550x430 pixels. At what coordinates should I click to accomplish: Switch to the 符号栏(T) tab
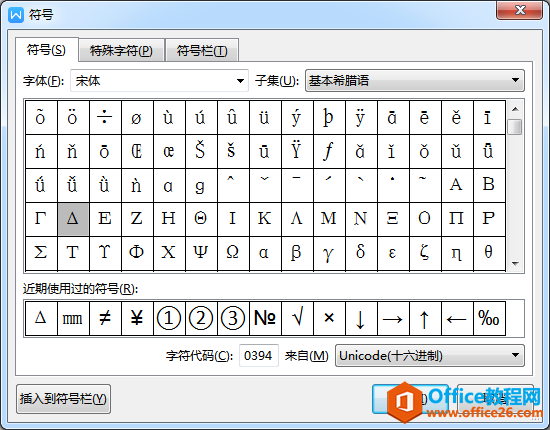pos(202,51)
